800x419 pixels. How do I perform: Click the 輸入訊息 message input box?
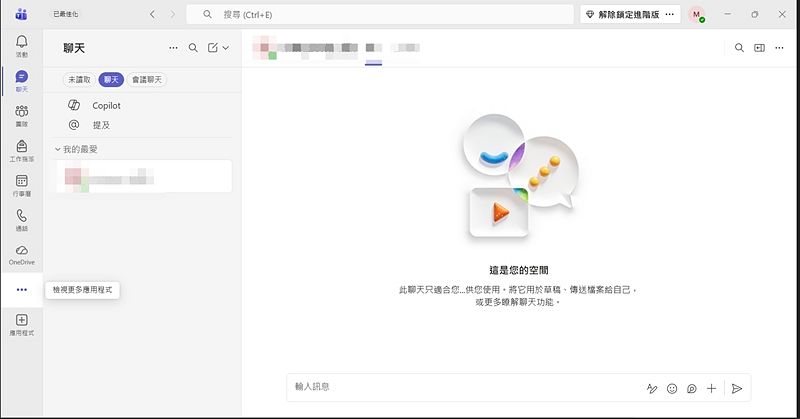460,387
